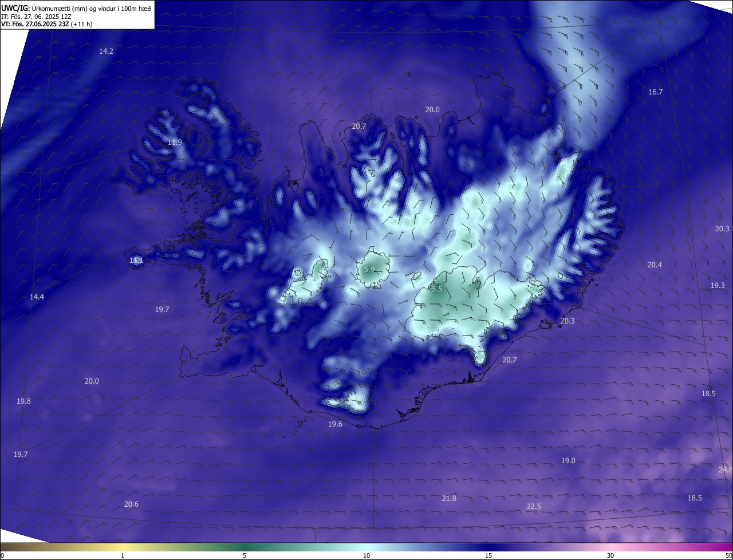The image size is (733, 560).
Task: Click the color scale tick label '50'
Action: [728, 555]
